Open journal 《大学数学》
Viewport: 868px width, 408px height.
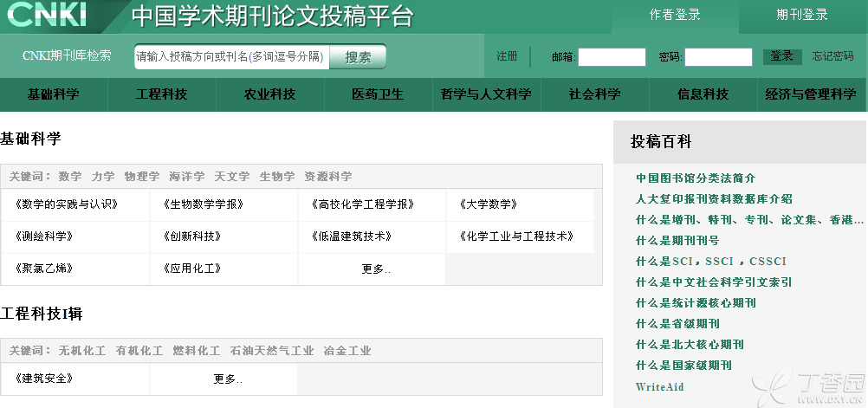coord(489,204)
